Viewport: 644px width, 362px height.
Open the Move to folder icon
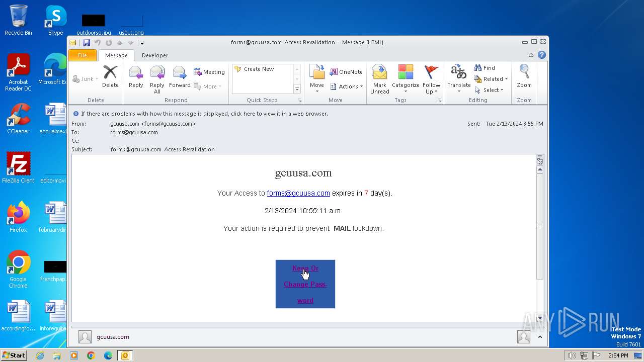tap(317, 77)
